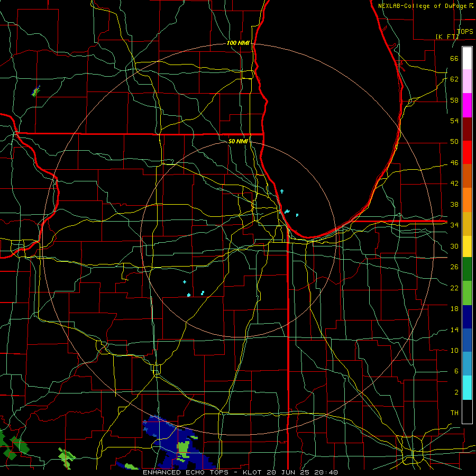Image resolution: width=476 pixels, height=476 pixels.
Task: Pick the dark green legend color block
Action: (467, 269)
